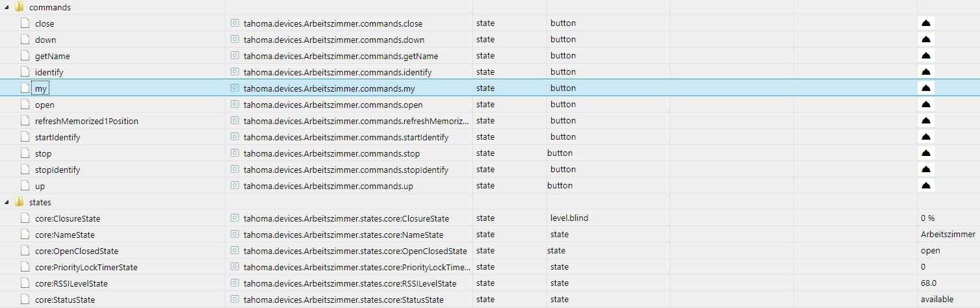Trigger the push button icon for stop
The image size is (980, 308).
pyautogui.click(x=926, y=153)
